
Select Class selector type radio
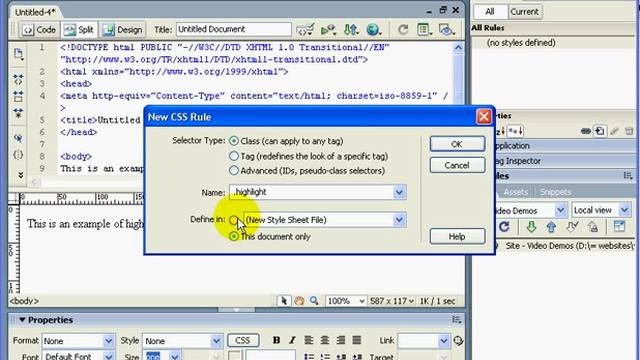coord(234,141)
